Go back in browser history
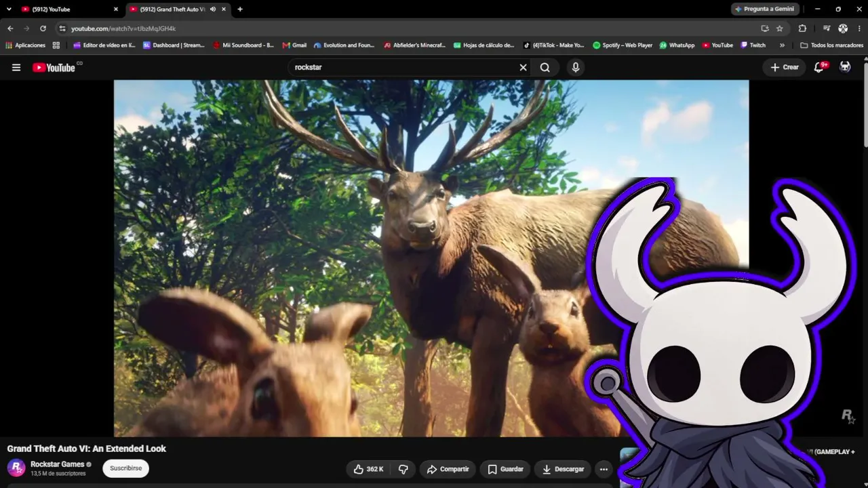The image size is (868, 488). [x=10, y=28]
